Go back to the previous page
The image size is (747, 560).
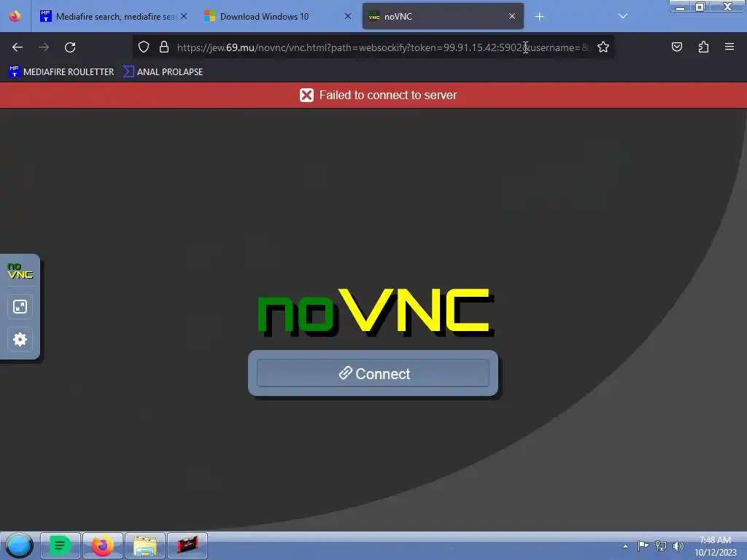[18, 47]
